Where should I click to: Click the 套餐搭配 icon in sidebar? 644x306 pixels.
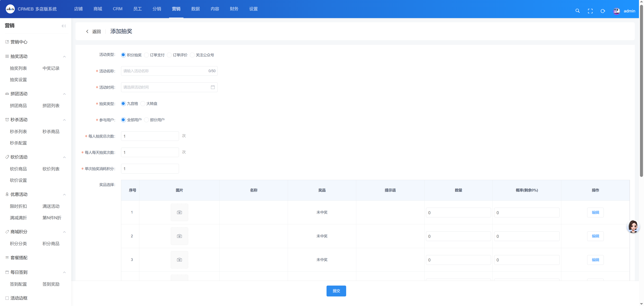tap(7, 258)
